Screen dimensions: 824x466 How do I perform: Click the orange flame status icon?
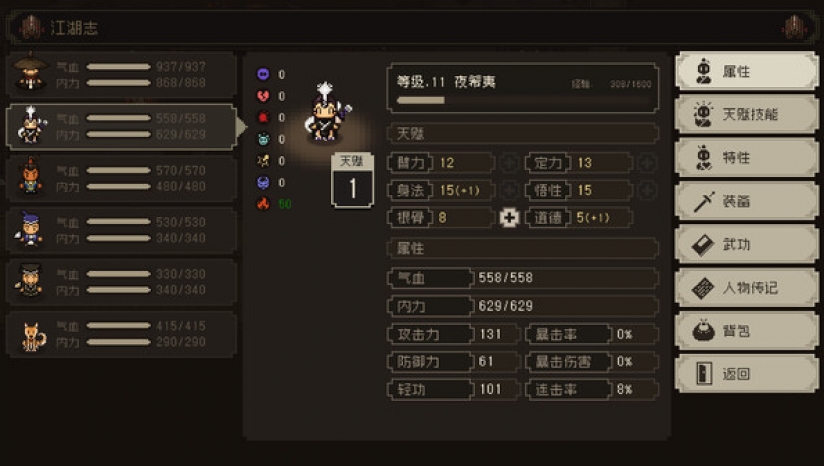click(x=263, y=203)
